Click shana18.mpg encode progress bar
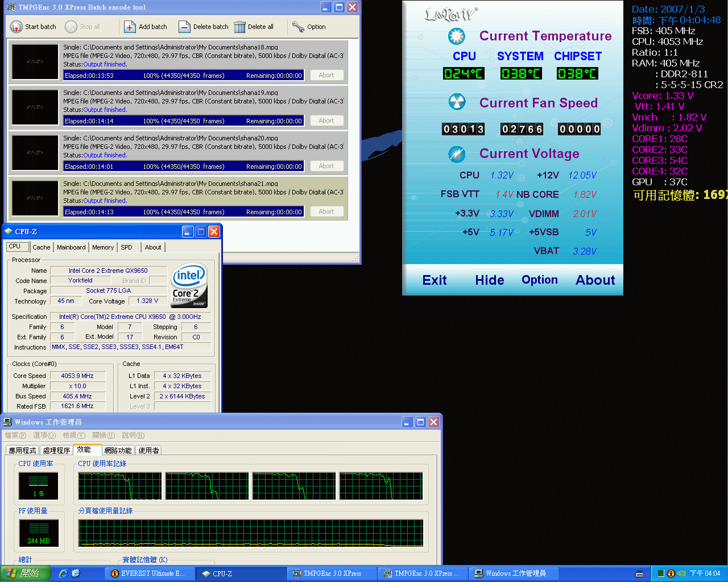Viewport: 728px width, 582px height. pyautogui.click(x=184, y=75)
